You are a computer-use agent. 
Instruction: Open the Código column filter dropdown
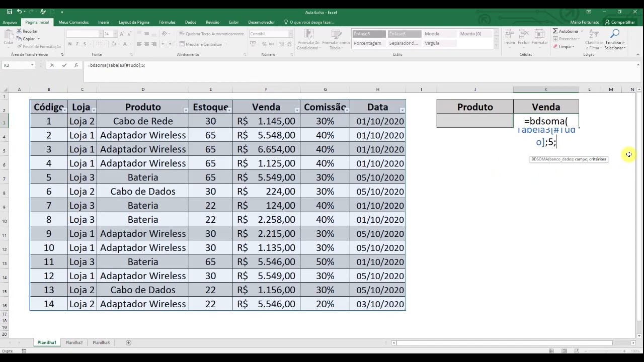(64, 110)
